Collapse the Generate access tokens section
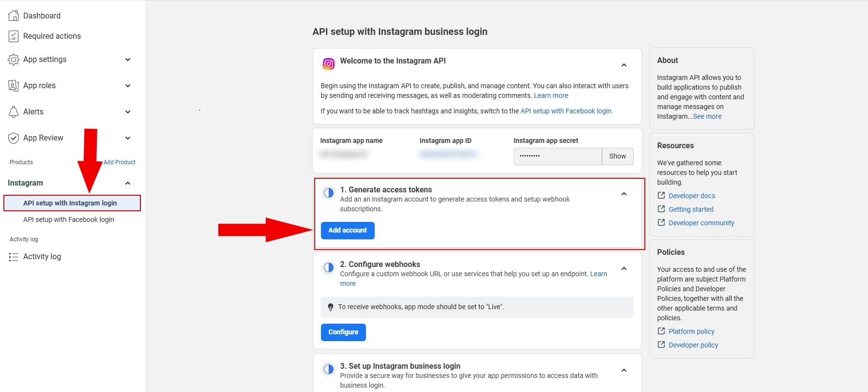 [624, 194]
